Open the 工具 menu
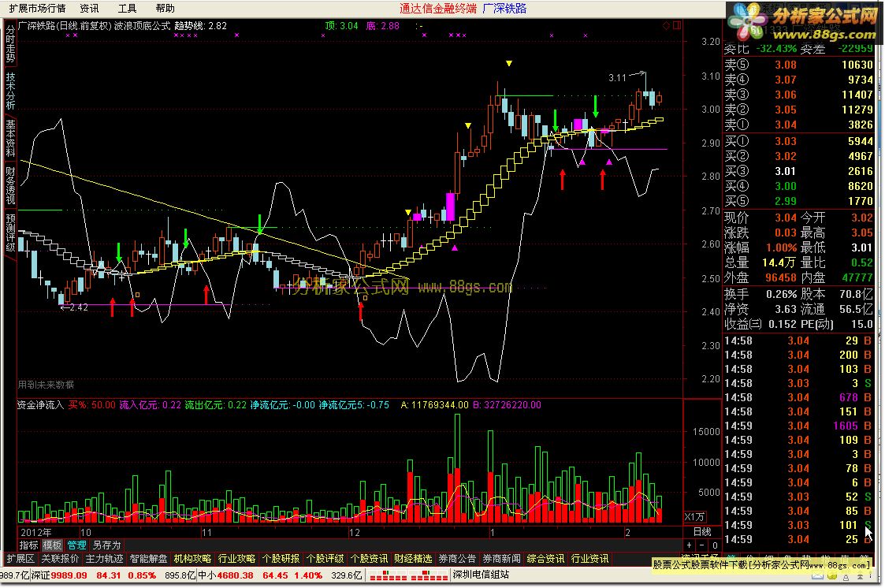 [127, 9]
